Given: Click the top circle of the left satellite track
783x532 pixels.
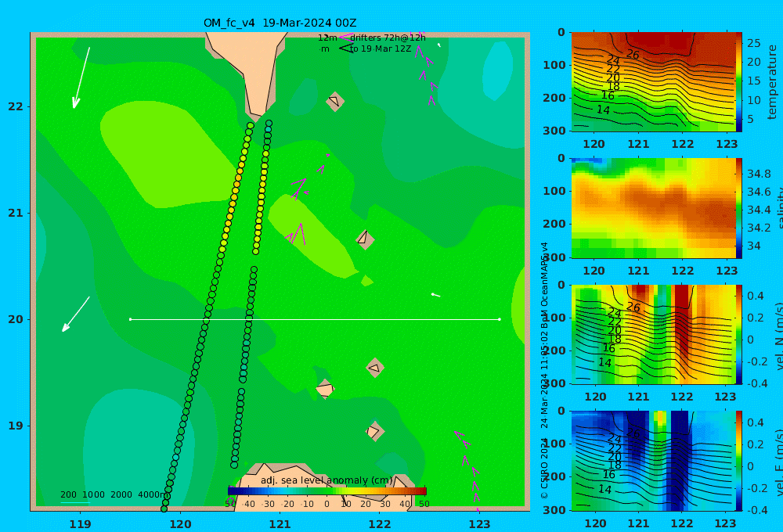Looking at the screenshot, I should (x=251, y=126).
